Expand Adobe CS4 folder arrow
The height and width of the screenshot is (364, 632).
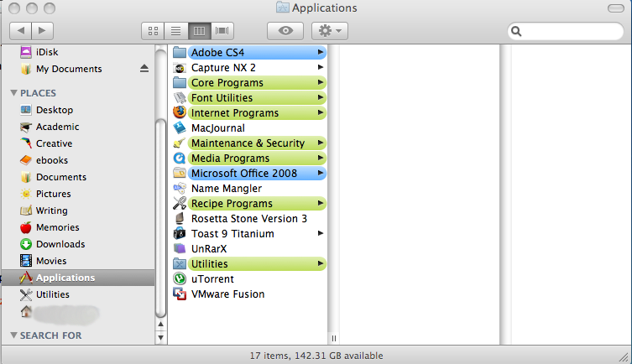click(x=321, y=52)
